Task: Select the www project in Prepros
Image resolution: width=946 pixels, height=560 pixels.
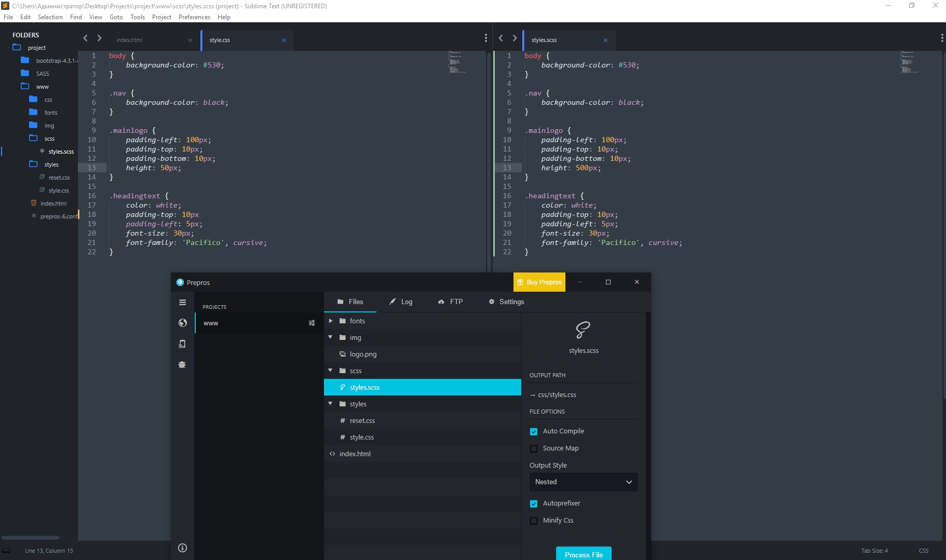Action: 259,323
